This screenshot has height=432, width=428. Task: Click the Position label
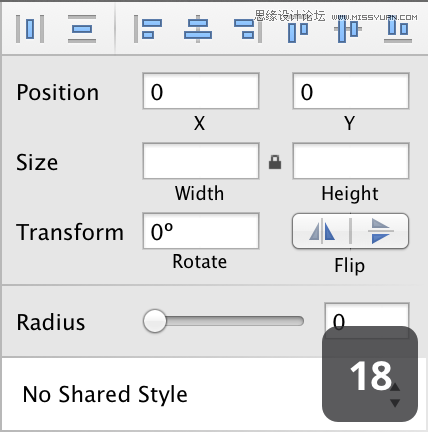(58, 92)
